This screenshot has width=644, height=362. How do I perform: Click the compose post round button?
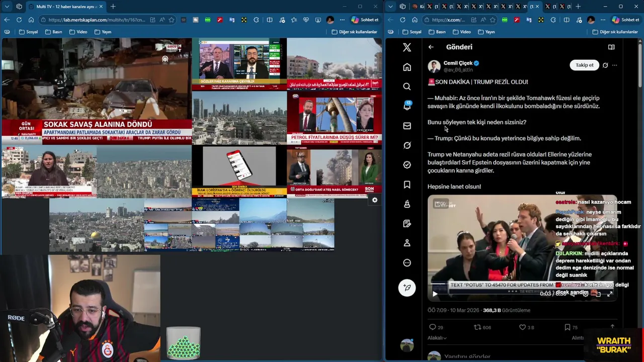tap(407, 287)
